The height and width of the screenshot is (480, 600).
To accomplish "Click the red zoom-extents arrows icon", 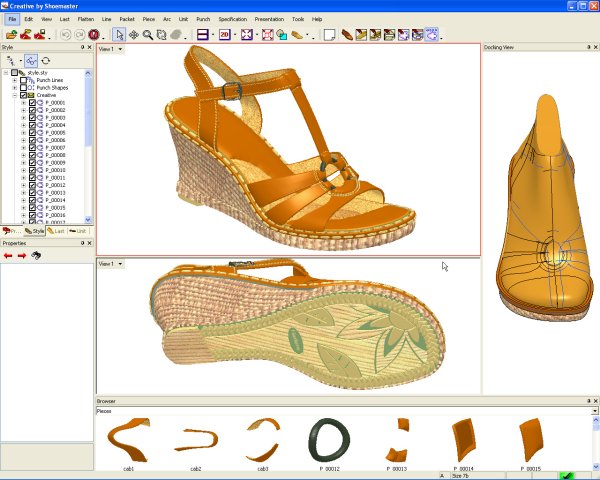I will [x=268, y=35].
